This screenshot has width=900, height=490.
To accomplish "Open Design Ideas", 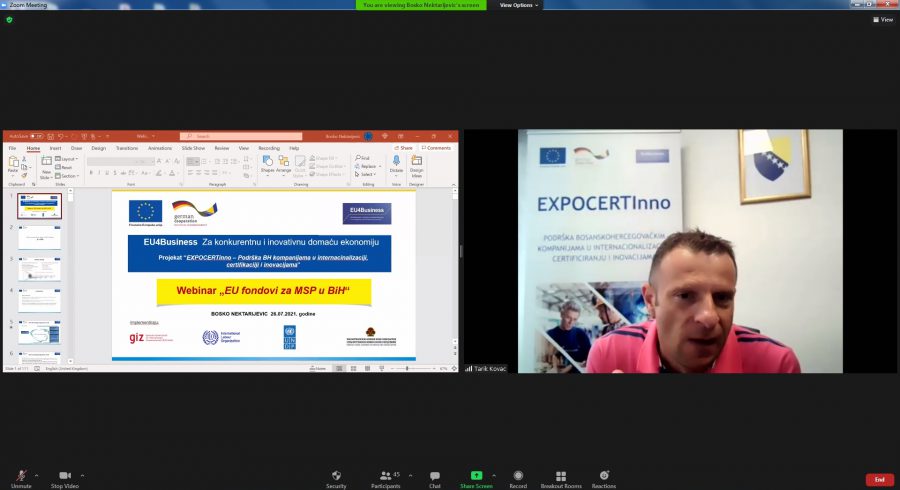I will (417, 165).
